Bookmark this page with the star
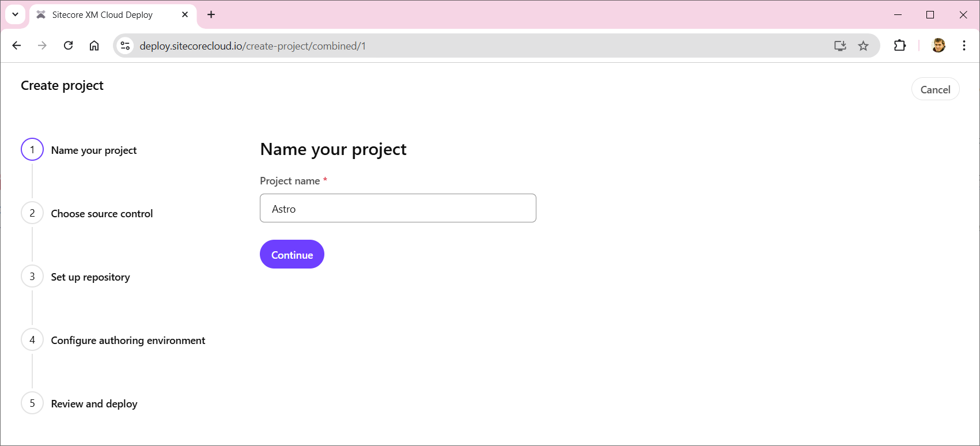 pyautogui.click(x=863, y=46)
